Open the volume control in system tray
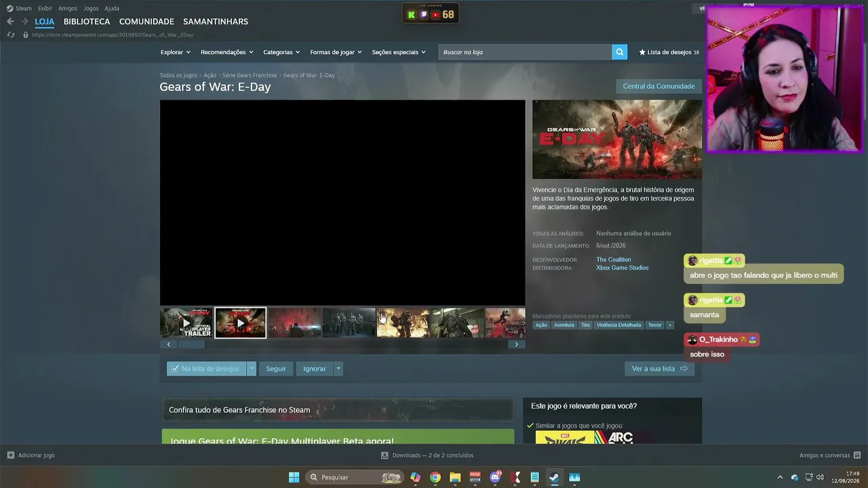 coord(820,477)
